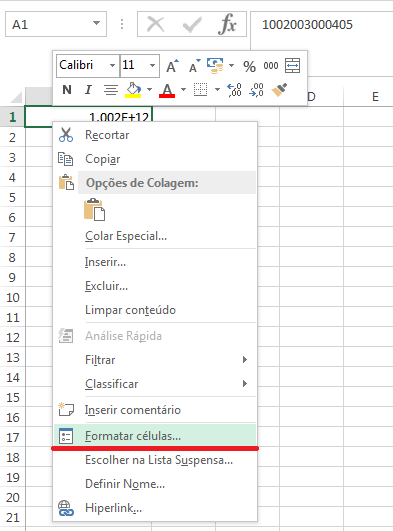Apply the red font color
The width and height of the screenshot is (393, 531).
pos(167,90)
